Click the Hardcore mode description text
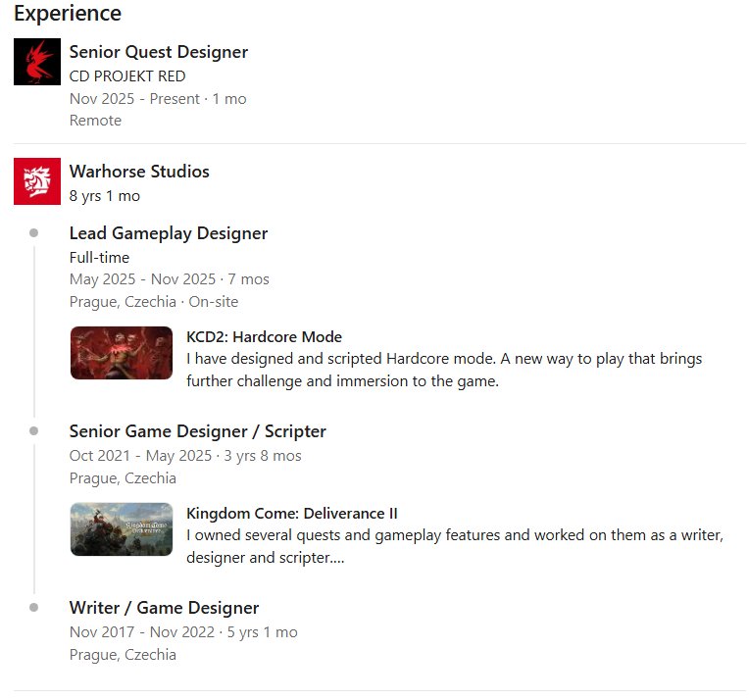749x700 pixels. (x=444, y=370)
